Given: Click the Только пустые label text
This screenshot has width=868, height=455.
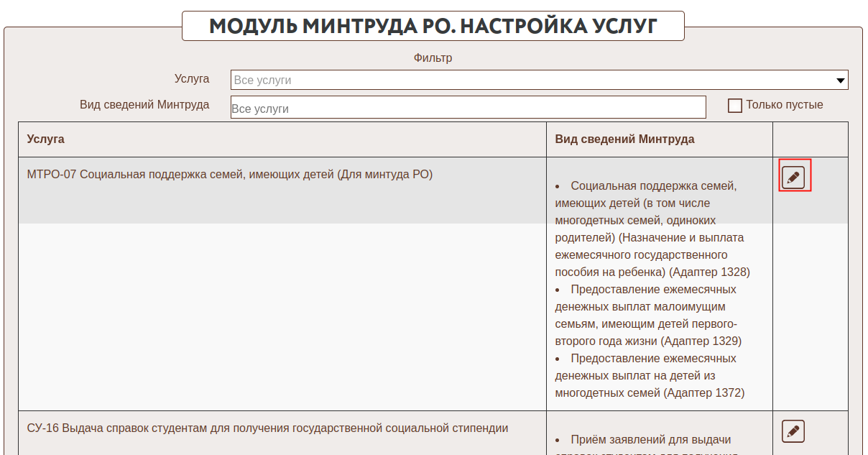Looking at the screenshot, I should [x=784, y=105].
